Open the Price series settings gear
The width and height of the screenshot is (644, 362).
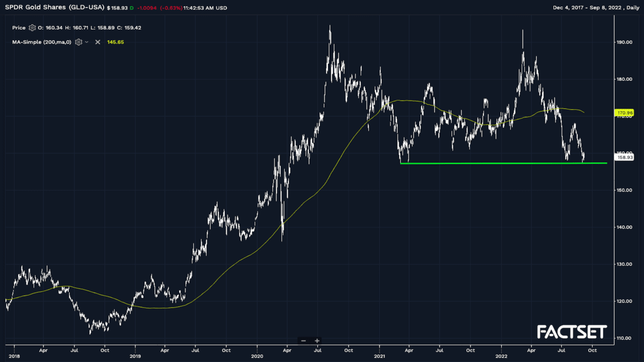32,28
